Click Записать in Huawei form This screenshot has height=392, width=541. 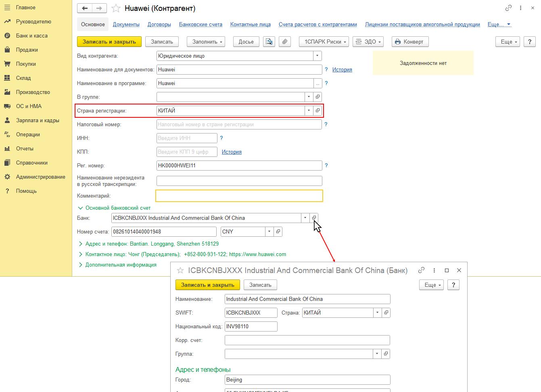162,42
